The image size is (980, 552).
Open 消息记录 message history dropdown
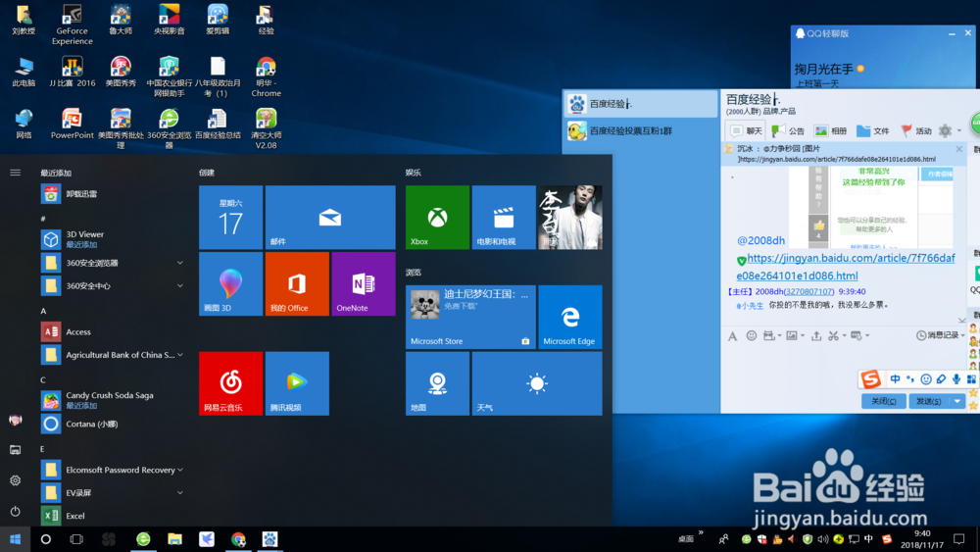(x=941, y=335)
